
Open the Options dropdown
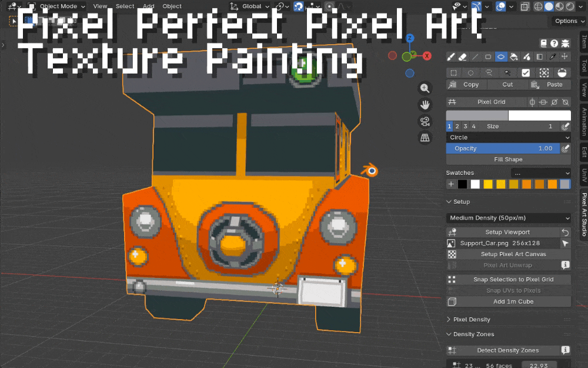coord(569,21)
